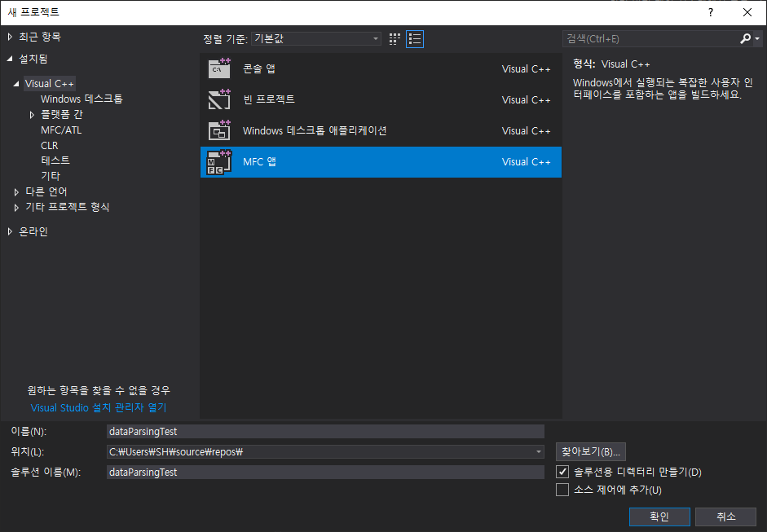The image size is (767, 532).
Task: Select the 빈 프로젝트 template icon
Action: [x=219, y=99]
